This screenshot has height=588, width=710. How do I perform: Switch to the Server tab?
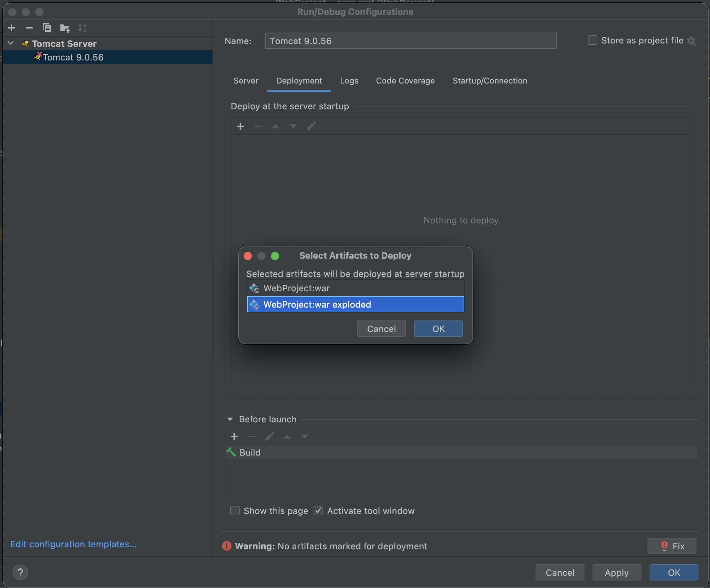tap(246, 81)
